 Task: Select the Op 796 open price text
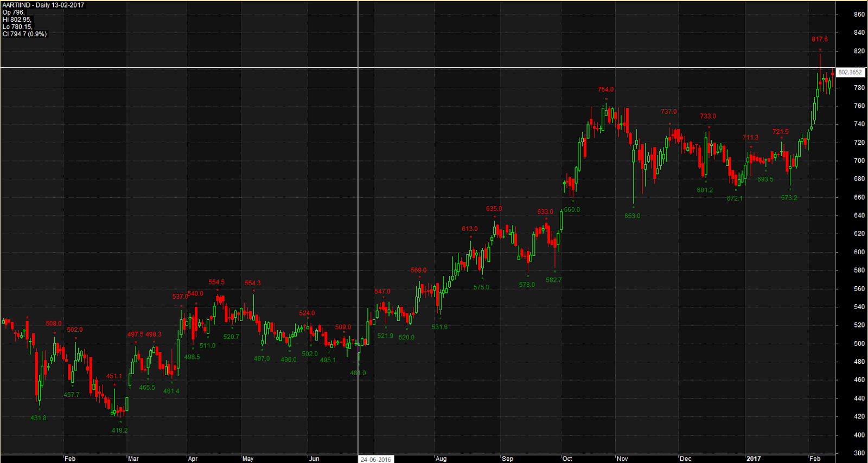pos(14,12)
